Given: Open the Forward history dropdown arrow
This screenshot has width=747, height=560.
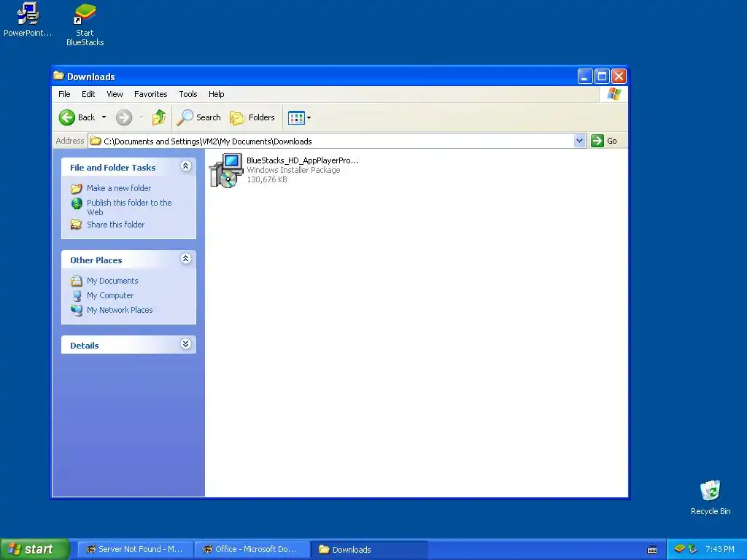Looking at the screenshot, I should (141, 117).
